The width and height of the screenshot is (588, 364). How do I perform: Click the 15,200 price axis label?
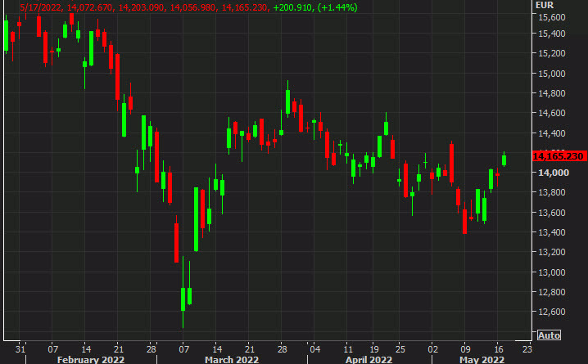(552, 53)
